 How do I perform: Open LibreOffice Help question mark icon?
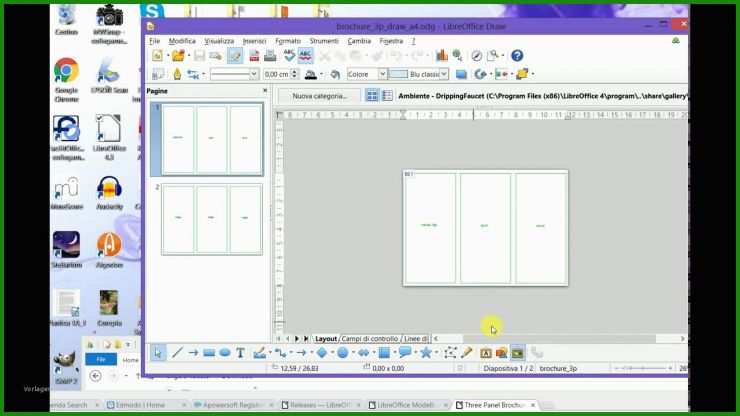517,56
